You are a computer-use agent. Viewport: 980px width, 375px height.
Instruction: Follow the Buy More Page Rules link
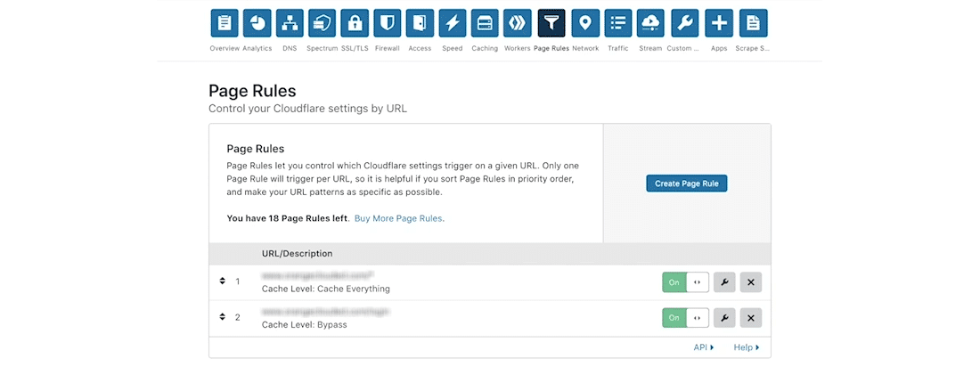coord(398,218)
